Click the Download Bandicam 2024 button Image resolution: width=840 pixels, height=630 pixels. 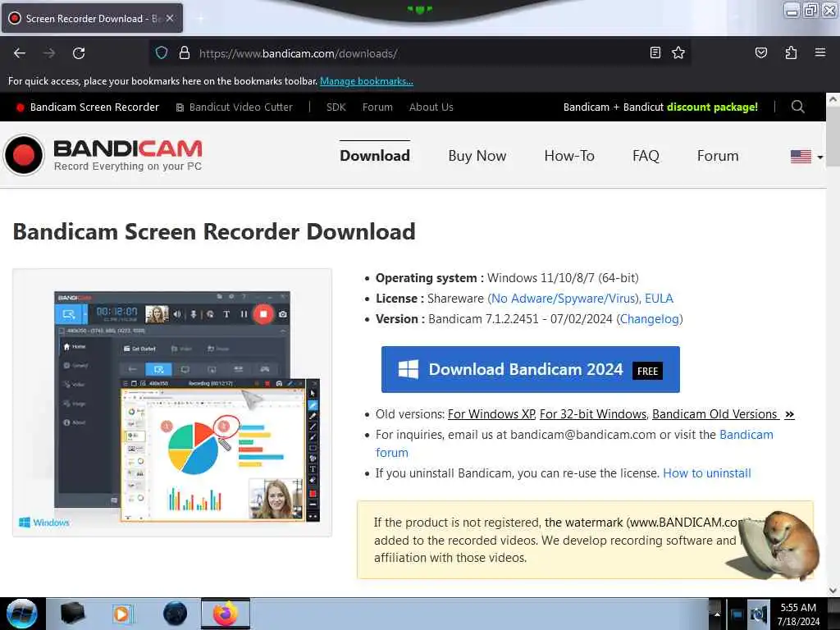[x=531, y=370]
